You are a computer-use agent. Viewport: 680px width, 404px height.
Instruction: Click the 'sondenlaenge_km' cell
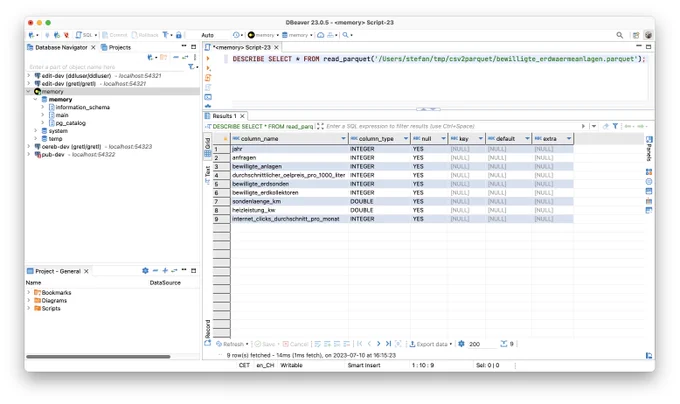pyautogui.click(x=289, y=202)
